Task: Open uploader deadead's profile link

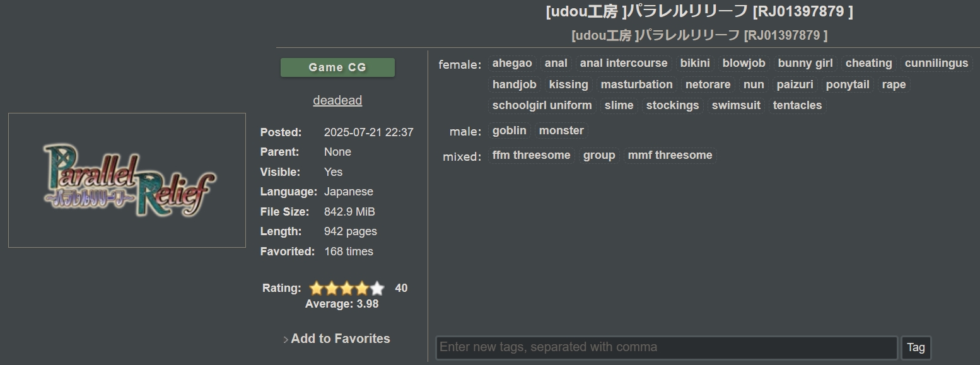Action: click(x=337, y=100)
